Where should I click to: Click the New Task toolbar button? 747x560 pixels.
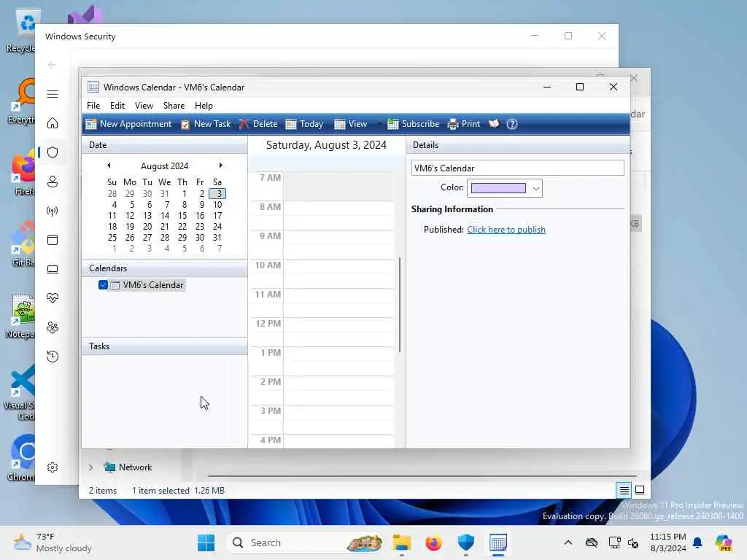pyautogui.click(x=206, y=124)
